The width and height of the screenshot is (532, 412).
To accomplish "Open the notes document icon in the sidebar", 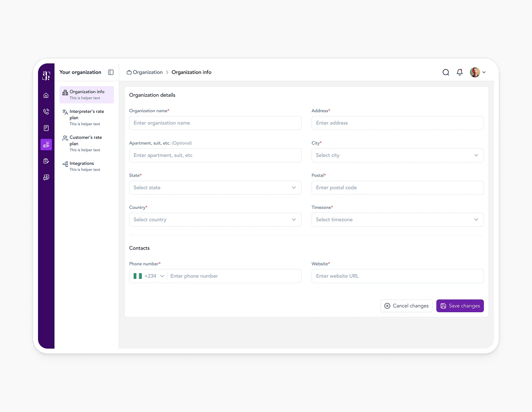I will point(46,128).
